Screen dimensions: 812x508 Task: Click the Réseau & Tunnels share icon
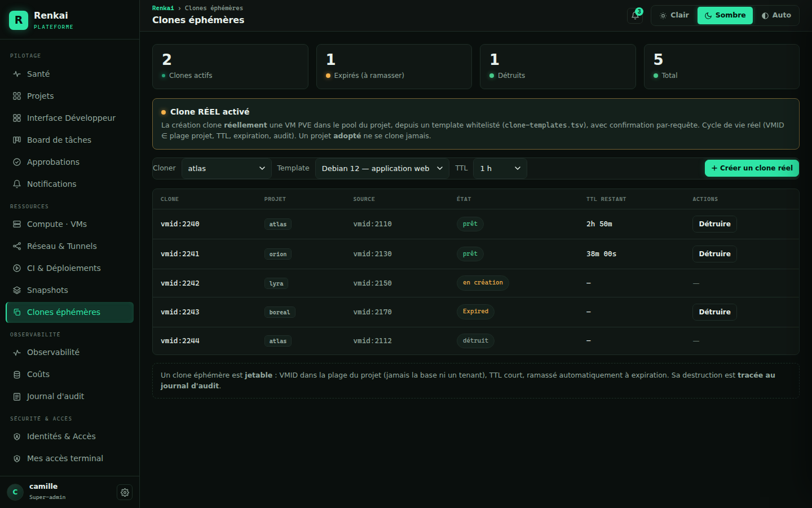[17, 246]
